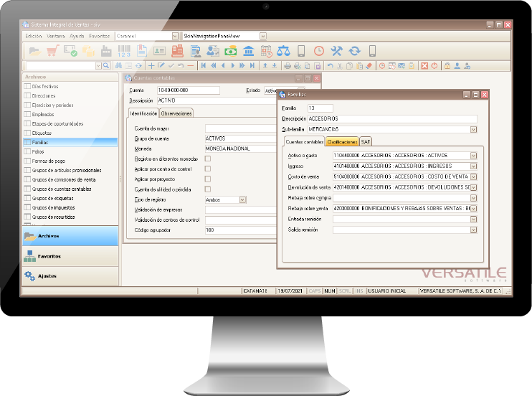Image resolution: width=532 pixels, height=396 pixels.
Task: Check 'Registro en diferentes monedas' box
Action: (208, 159)
